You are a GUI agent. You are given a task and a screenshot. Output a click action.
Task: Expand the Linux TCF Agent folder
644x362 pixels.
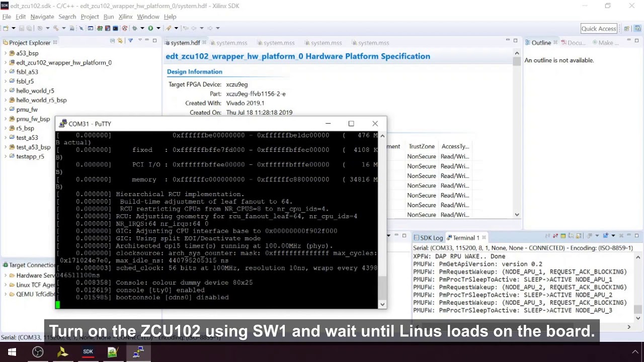[x=6, y=285]
